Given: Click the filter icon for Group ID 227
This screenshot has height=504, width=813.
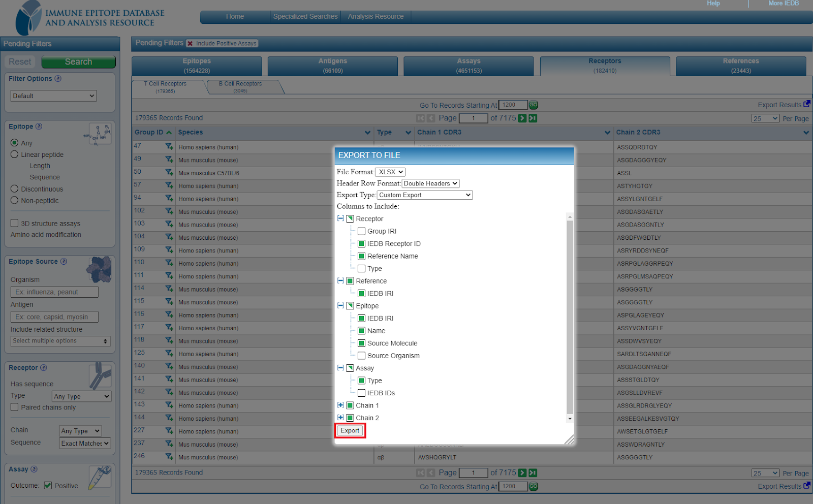Looking at the screenshot, I should pos(169,431).
